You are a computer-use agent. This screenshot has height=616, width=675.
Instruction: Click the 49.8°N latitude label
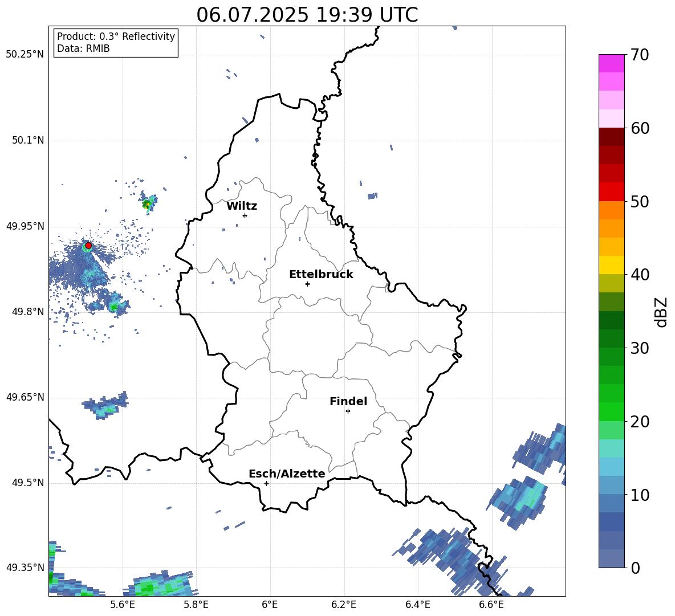click(x=28, y=312)
